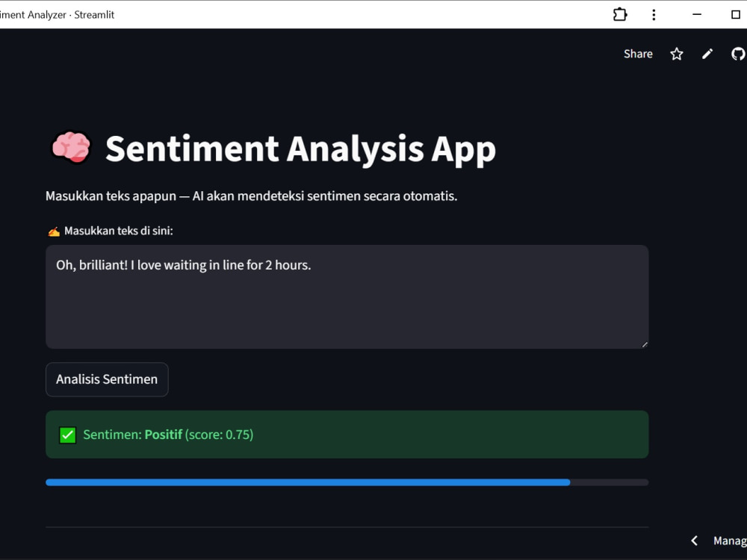Click the pencil edit icon
747x560 pixels.
pos(707,54)
